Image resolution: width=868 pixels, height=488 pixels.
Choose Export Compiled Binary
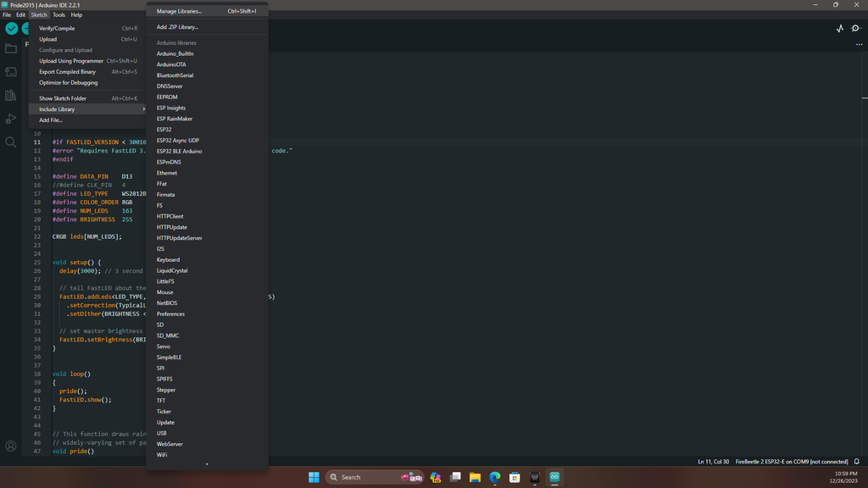pyautogui.click(x=88, y=72)
